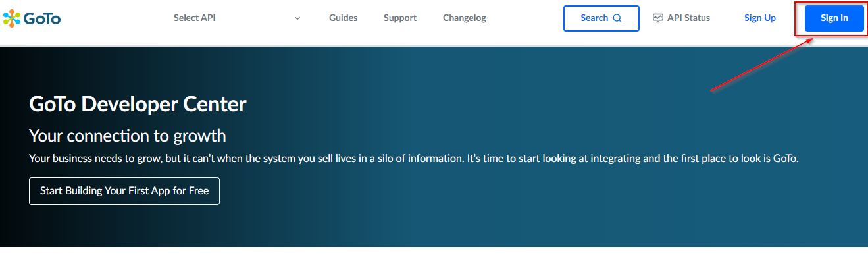Click the GoTo wordmark text in header

(x=42, y=18)
